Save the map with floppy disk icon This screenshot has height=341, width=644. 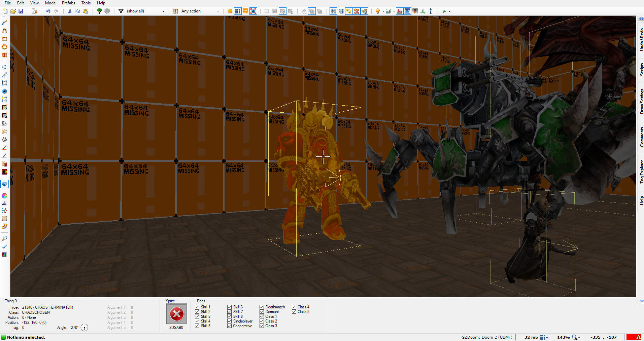(x=21, y=11)
